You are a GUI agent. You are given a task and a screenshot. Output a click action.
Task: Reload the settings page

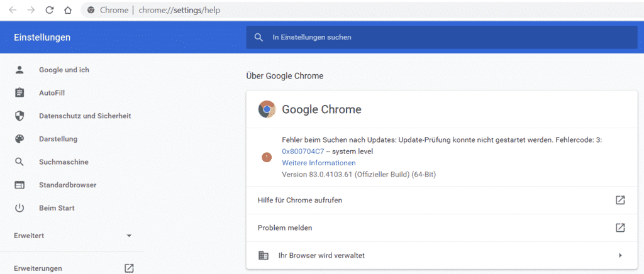tap(50, 10)
